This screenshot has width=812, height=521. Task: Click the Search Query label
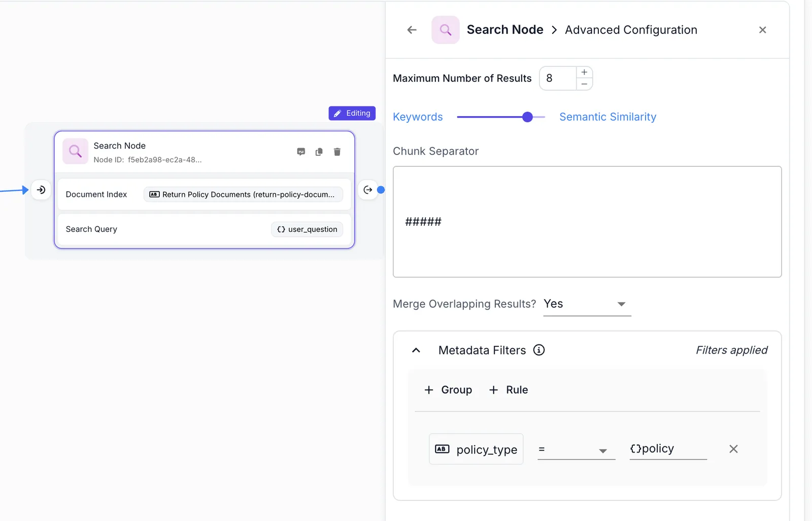[91, 229]
